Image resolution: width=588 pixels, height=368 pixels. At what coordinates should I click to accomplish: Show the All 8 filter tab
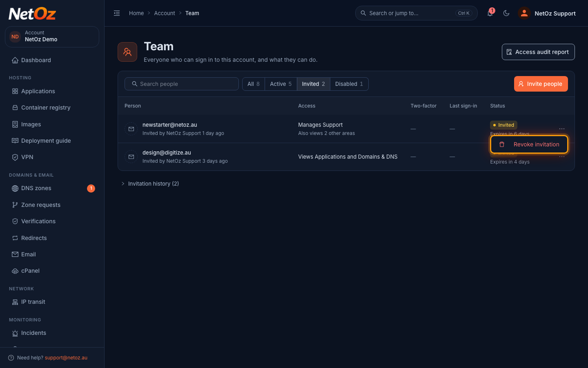[x=254, y=84]
